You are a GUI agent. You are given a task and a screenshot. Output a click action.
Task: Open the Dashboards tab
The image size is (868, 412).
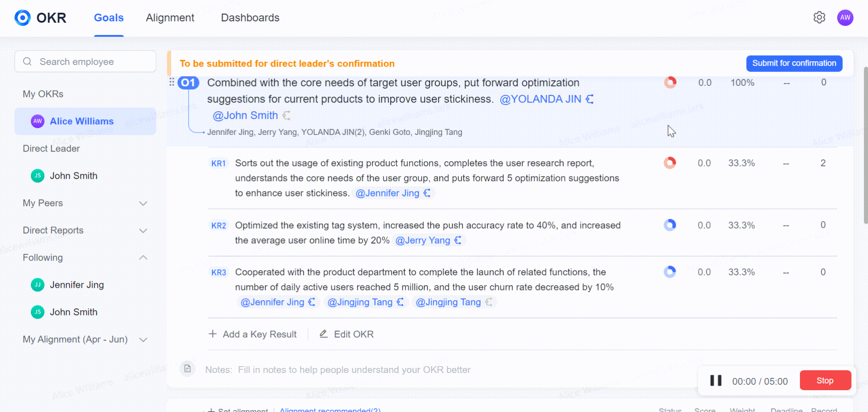(x=250, y=18)
